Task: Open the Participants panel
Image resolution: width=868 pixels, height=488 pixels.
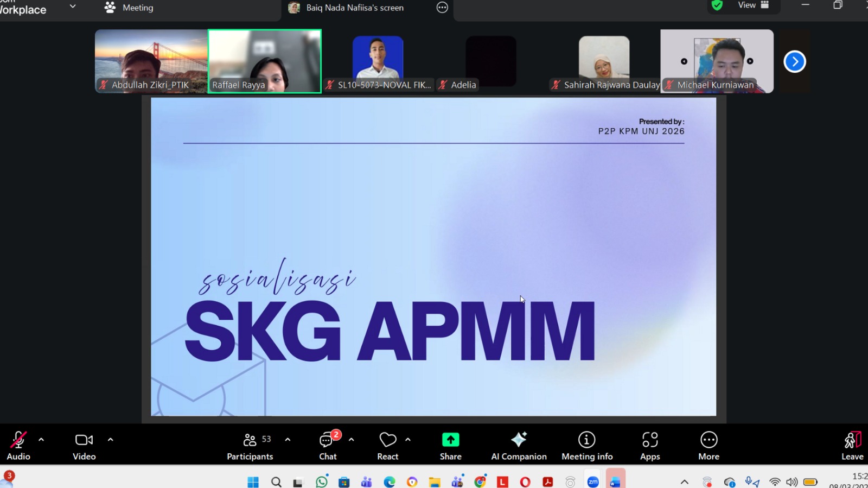Action: pyautogui.click(x=250, y=445)
